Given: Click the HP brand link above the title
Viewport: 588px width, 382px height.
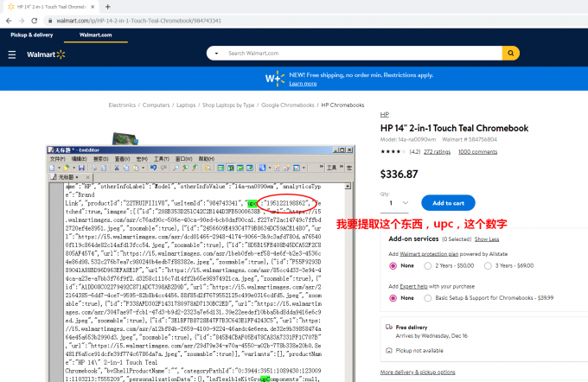Looking at the screenshot, I should pyautogui.click(x=385, y=114).
